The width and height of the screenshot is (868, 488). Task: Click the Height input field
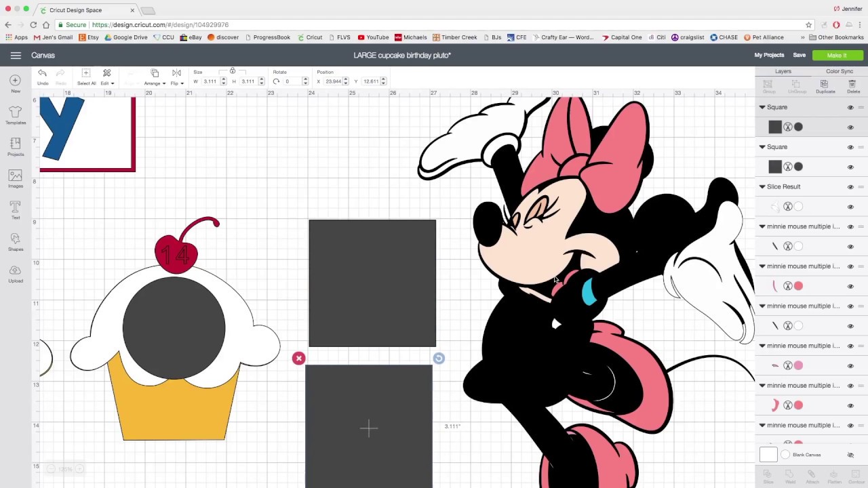point(248,81)
